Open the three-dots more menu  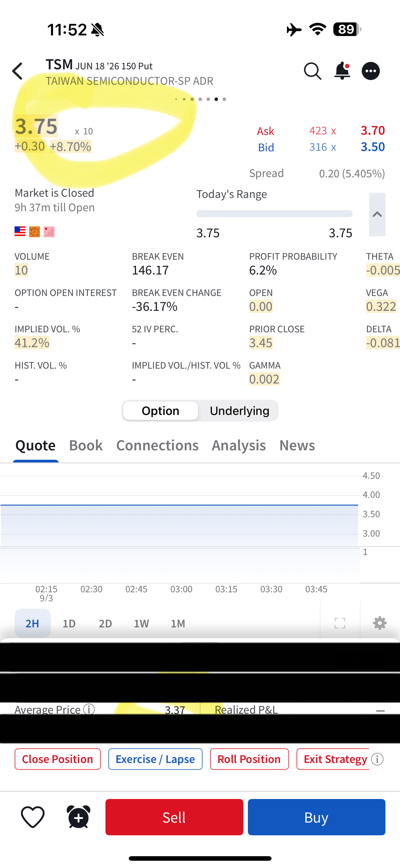click(x=371, y=71)
